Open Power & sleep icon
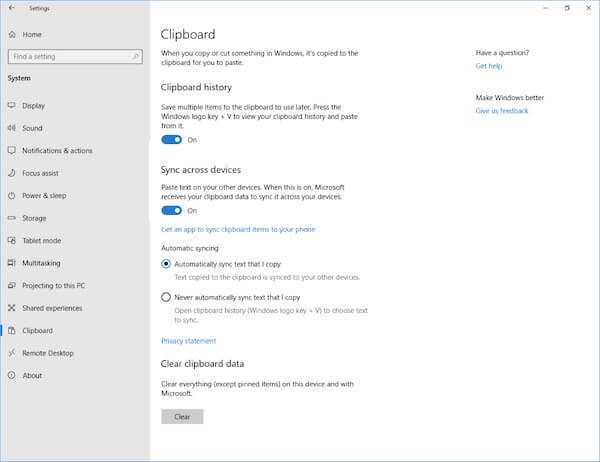 pyautogui.click(x=12, y=196)
